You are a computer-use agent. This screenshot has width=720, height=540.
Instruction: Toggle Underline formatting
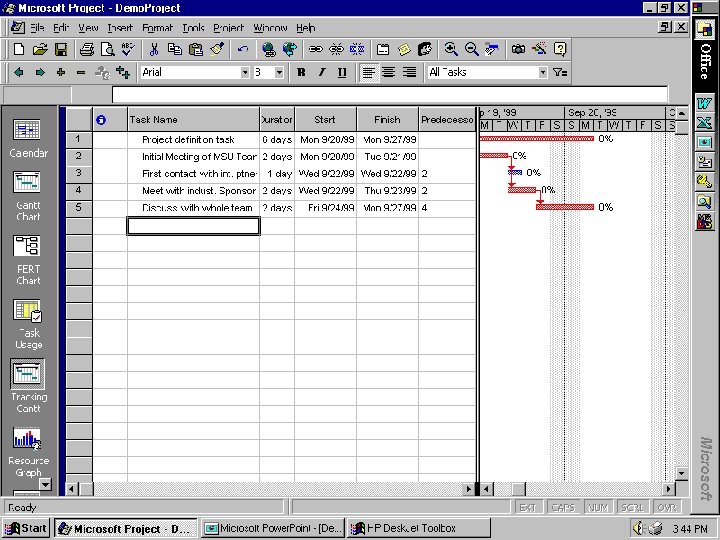point(343,72)
